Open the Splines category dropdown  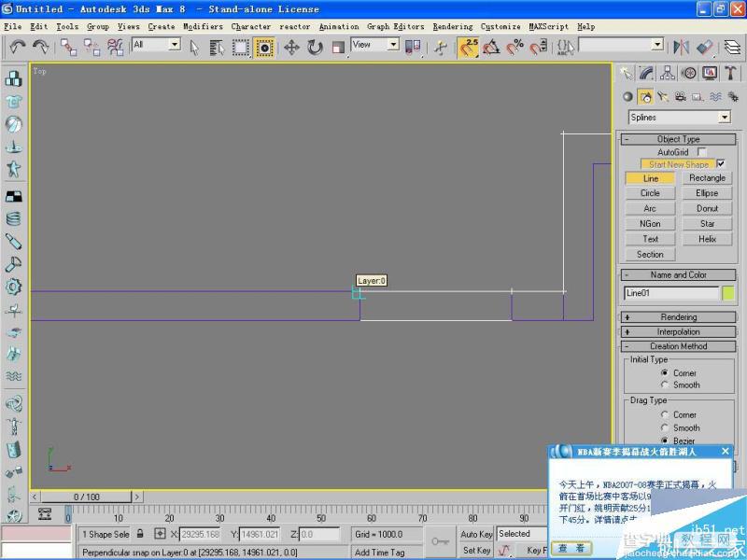725,118
